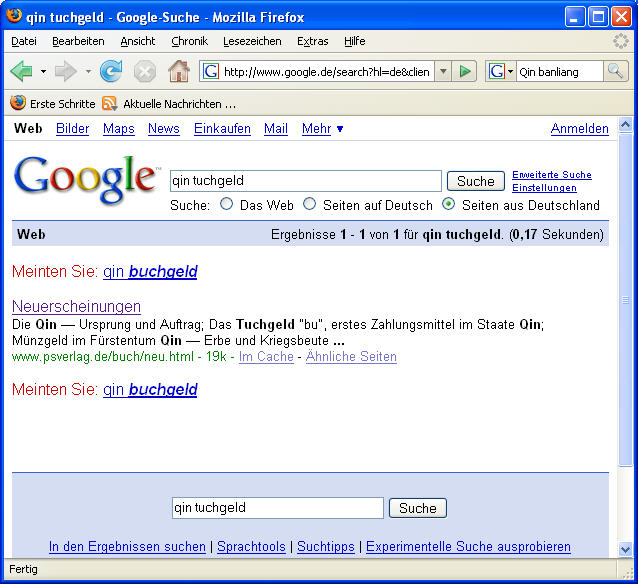
Task: Open the Datei menu
Action: 24,41
